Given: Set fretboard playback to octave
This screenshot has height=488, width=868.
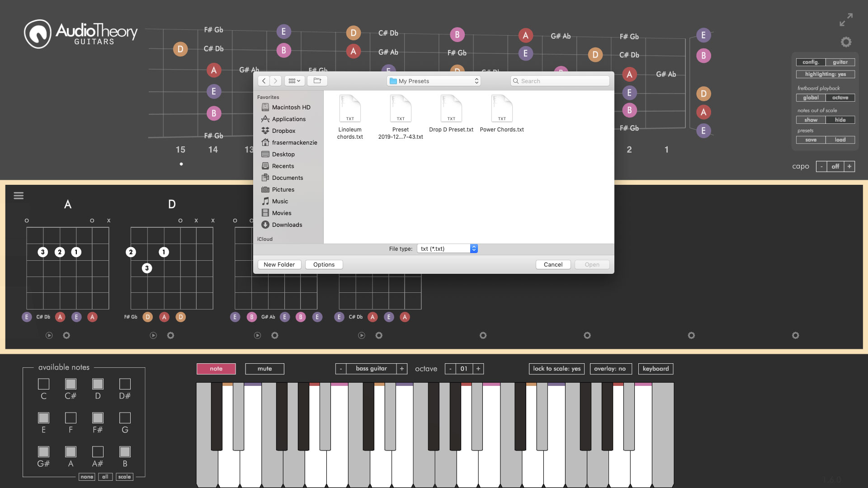Looking at the screenshot, I should tap(840, 98).
